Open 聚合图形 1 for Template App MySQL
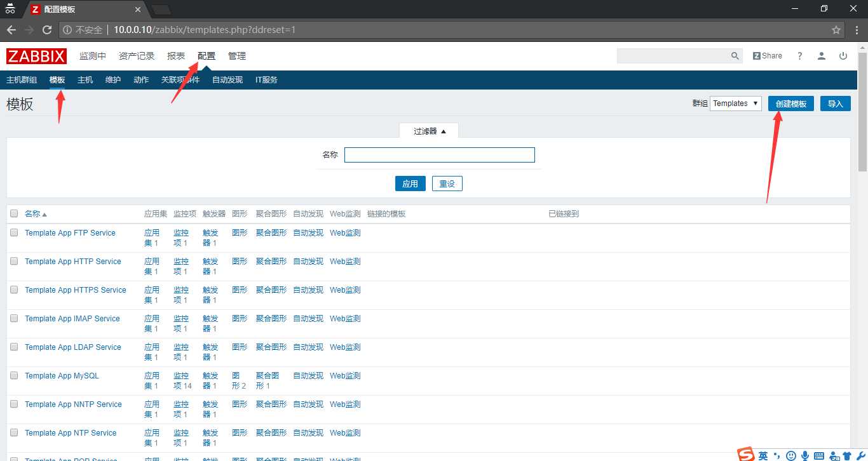The image size is (868, 461). 268,380
